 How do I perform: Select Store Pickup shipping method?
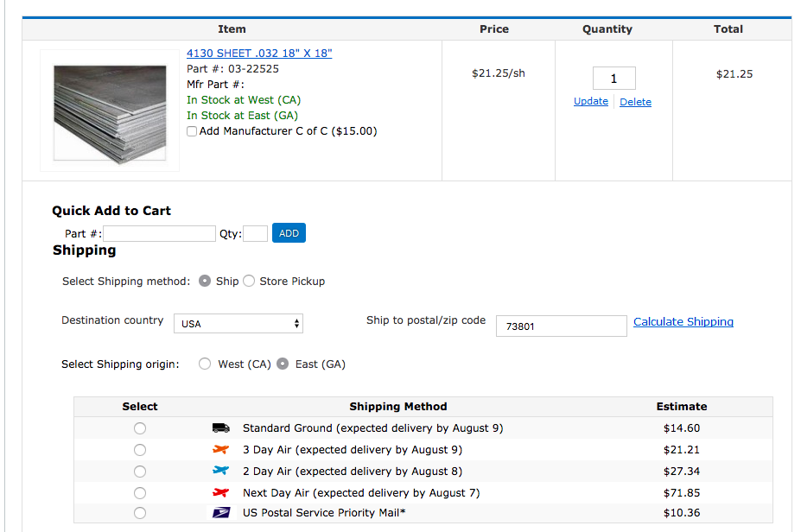249,281
